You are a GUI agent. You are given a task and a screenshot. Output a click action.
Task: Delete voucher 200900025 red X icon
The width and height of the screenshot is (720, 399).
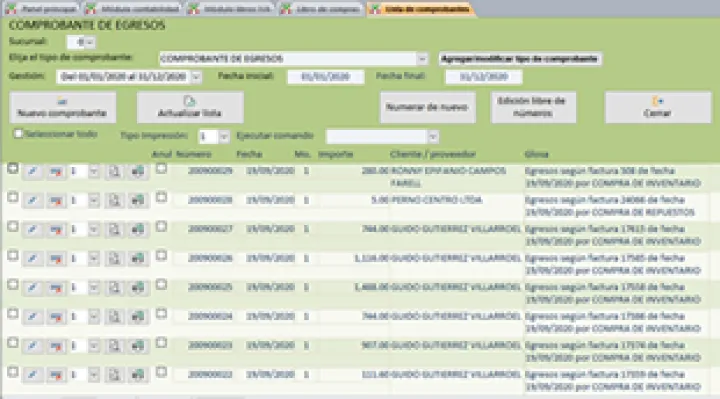click(56, 288)
